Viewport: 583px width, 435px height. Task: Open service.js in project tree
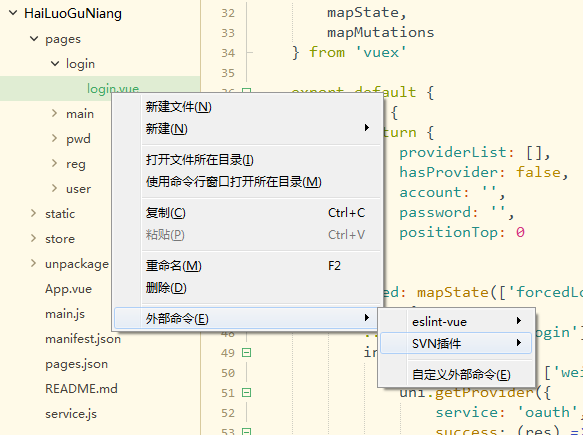71,414
